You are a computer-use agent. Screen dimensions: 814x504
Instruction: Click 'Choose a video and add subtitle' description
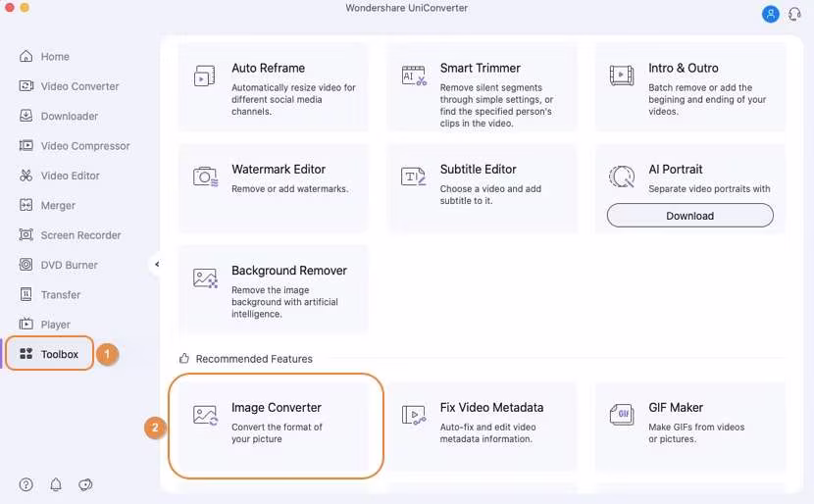490,195
